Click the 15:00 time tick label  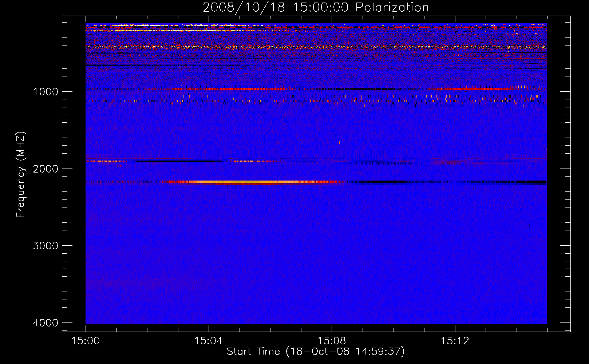coord(86,341)
